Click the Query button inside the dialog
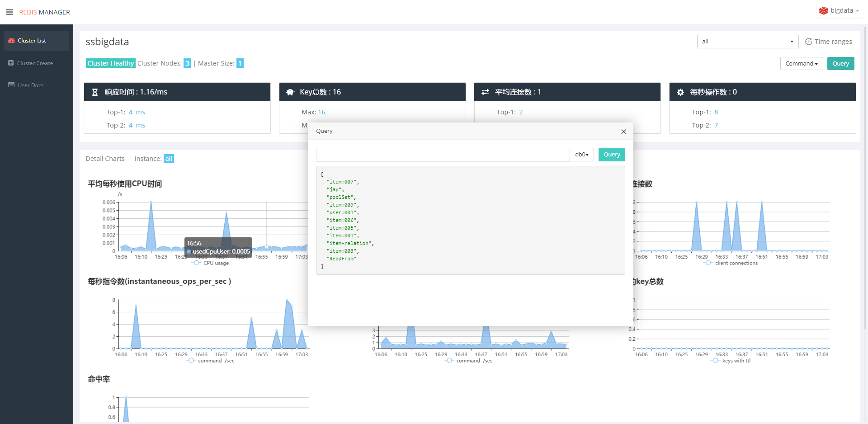This screenshot has height=424, width=868. tap(612, 155)
